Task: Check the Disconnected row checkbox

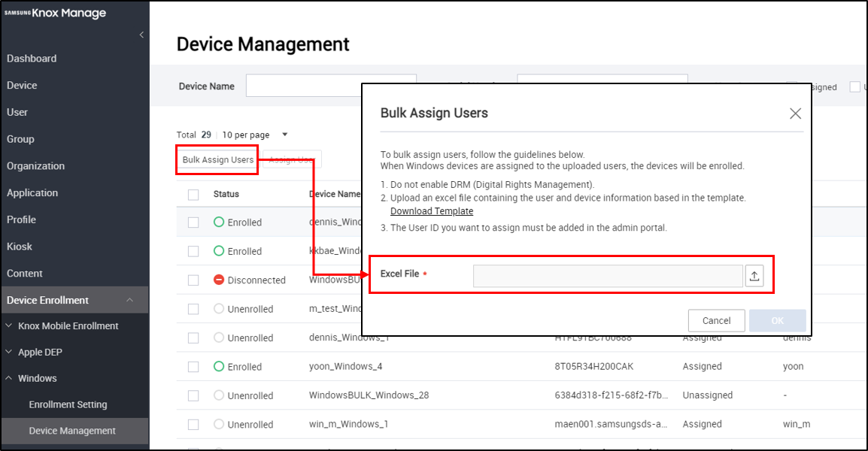Action: 193,280
